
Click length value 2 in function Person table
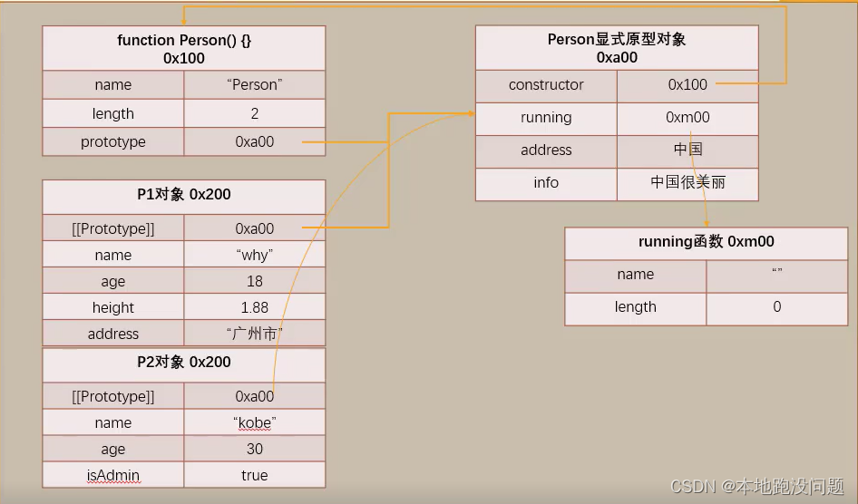(x=255, y=113)
